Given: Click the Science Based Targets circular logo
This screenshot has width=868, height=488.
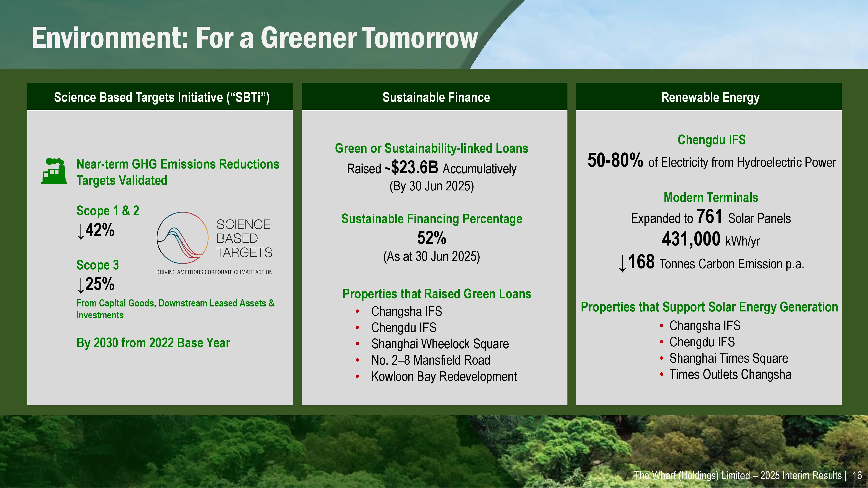Looking at the screenshot, I should [x=182, y=238].
